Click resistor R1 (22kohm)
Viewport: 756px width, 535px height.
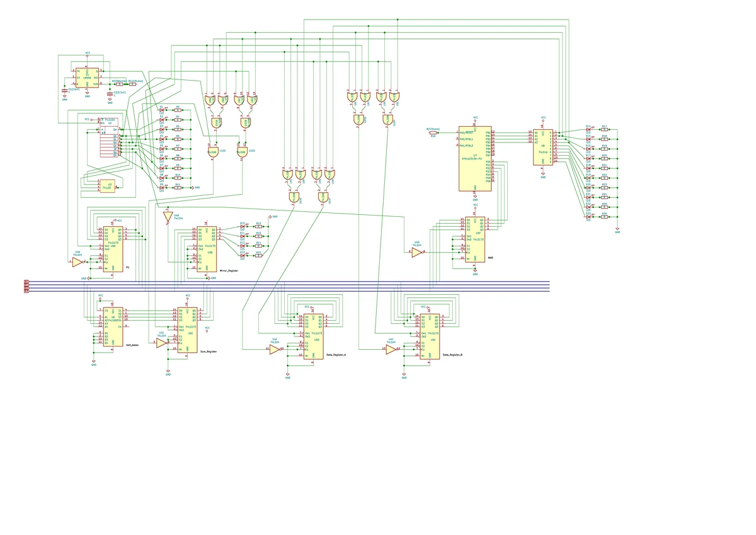tap(132, 84)
